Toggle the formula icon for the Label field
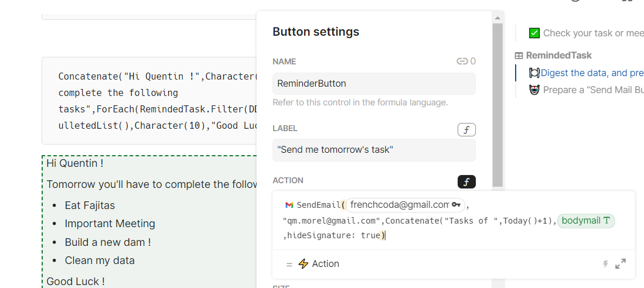 pyautogui.click(x=466, y=130)
